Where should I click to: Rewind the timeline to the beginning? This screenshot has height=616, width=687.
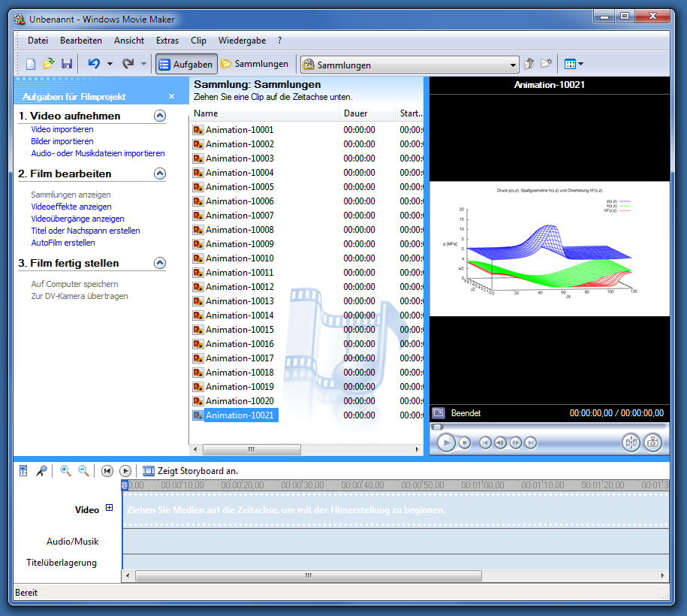point(107,471)
